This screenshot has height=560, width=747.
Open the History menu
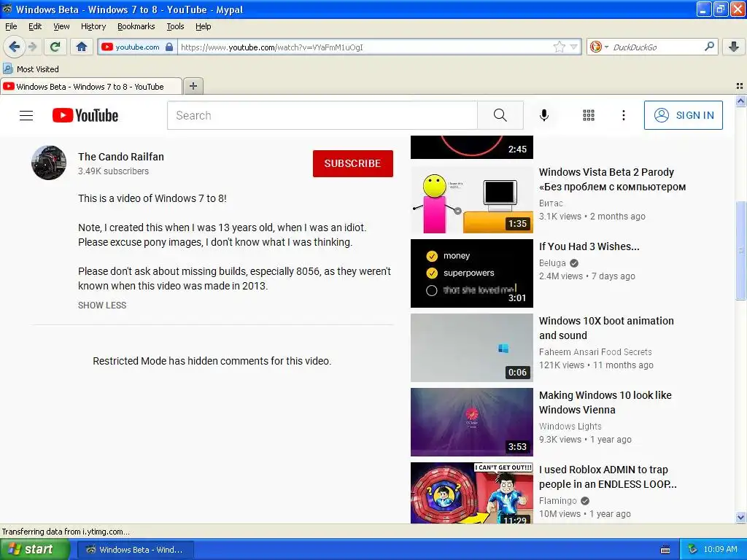(x=93, y=26)
